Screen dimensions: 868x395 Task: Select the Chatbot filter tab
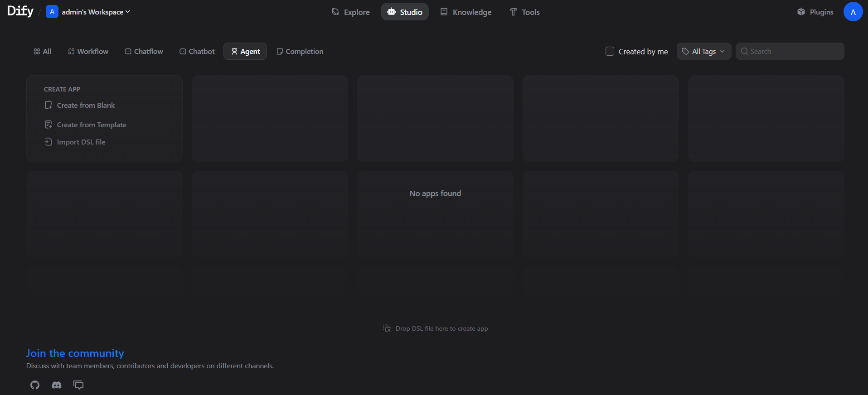tap(197, 52)
